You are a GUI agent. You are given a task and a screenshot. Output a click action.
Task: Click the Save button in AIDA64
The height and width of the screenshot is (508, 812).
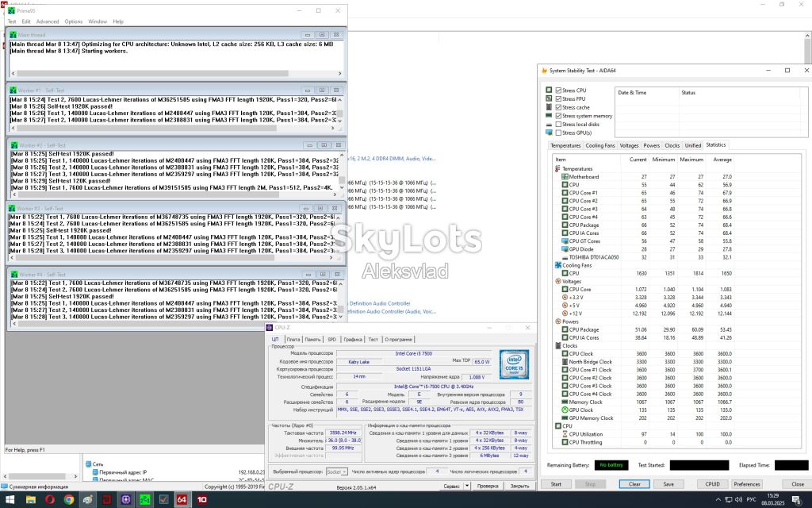coord(668,484)
